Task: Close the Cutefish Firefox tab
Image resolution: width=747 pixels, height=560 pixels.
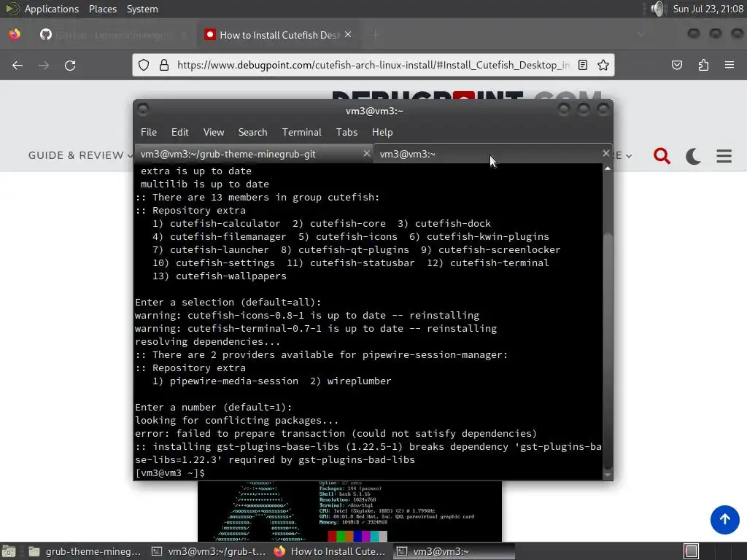Action: 348,34
